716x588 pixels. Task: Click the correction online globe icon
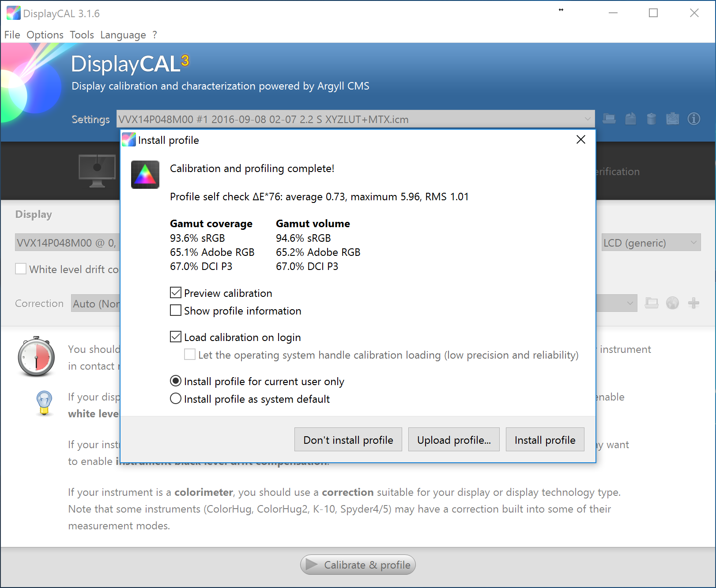point(672,303)
